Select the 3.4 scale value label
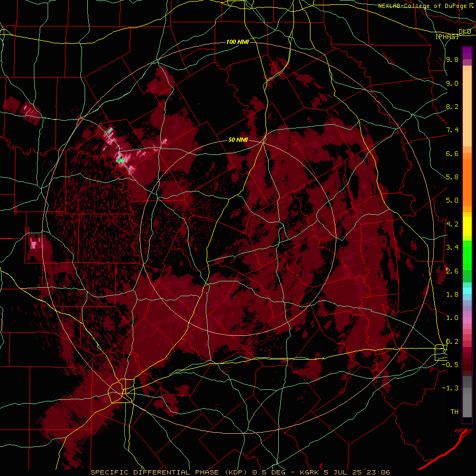Viewport: 476px width, 476px height. click(x=452, y=248)
